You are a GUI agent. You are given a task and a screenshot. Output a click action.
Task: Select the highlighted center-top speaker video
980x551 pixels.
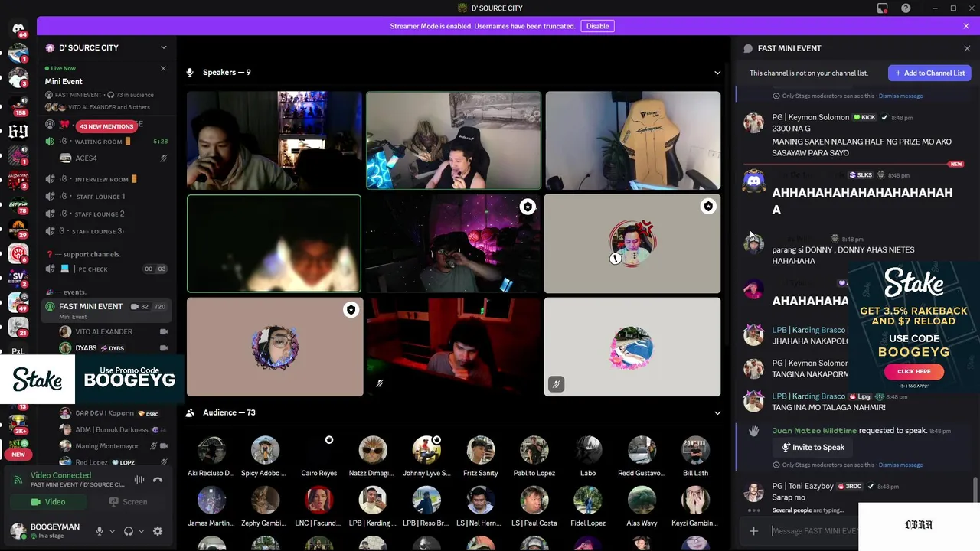tap(454, 140)
